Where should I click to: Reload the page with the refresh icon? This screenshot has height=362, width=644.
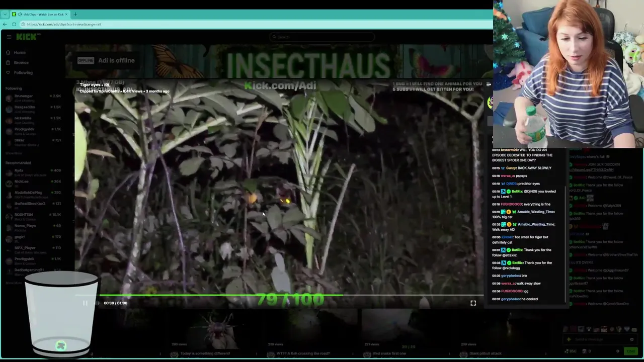tap(14, 24)
